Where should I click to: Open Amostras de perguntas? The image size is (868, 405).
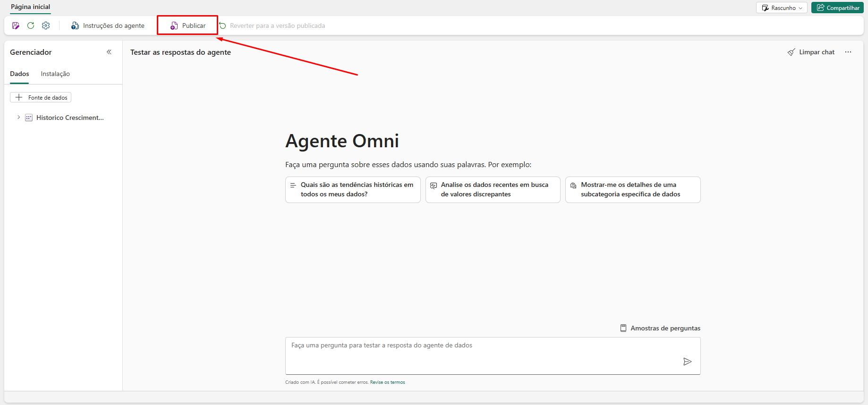[x=660, y=328]
